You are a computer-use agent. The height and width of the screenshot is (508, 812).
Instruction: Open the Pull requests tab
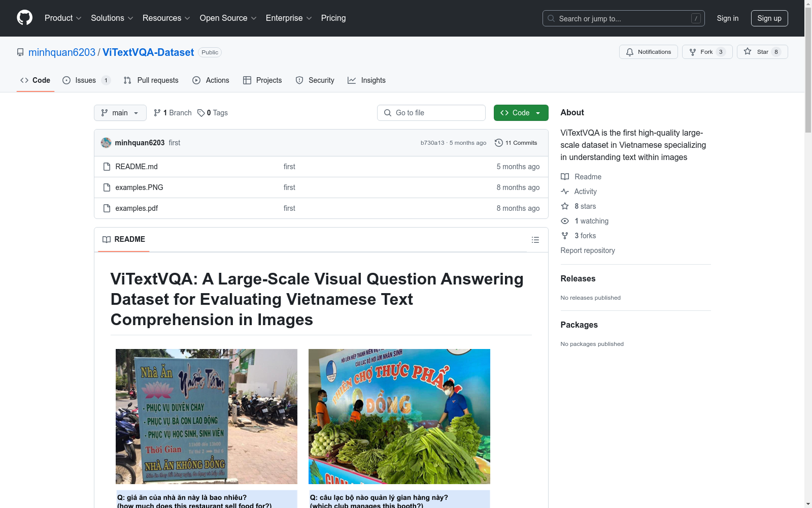click(x=151, y=80)
